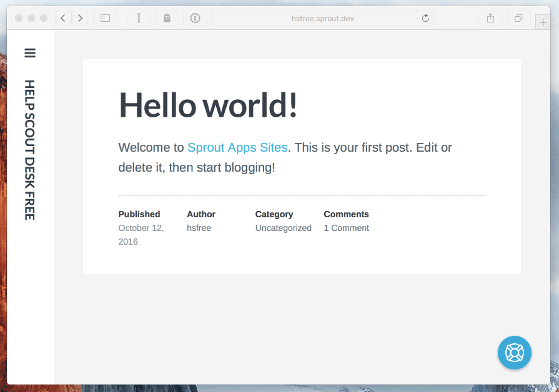Viewport: 559px width, 392px height.
Task: Toggle the Safari sidebar view
Action: 105,18
